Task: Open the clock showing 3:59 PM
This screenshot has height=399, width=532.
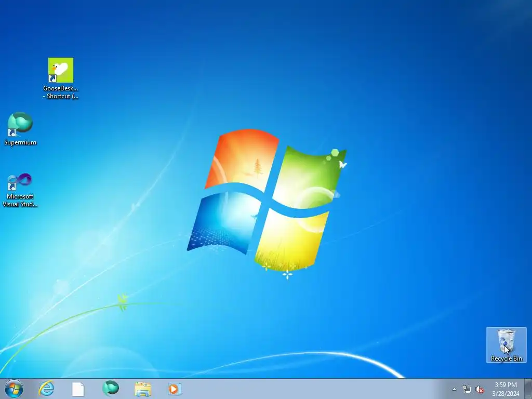Action: point(506,389)
